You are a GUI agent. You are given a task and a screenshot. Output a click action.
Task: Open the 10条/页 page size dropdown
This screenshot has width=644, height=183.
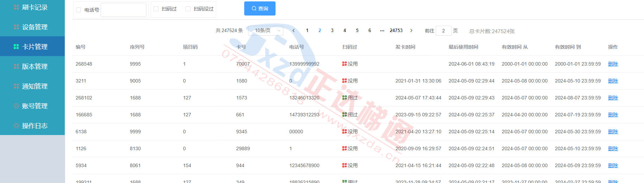click(266, 31)
